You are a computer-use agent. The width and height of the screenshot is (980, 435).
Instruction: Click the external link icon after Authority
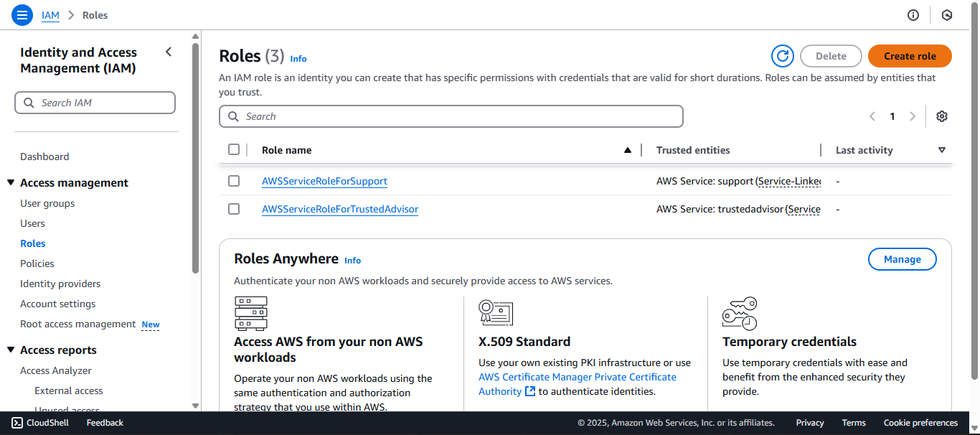click(x=530, y=391)
